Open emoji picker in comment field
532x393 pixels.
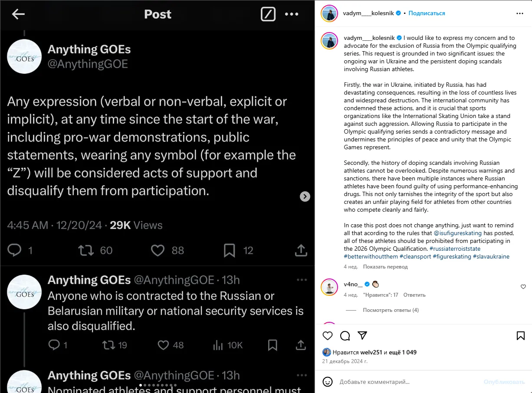(x=328, y=382)
